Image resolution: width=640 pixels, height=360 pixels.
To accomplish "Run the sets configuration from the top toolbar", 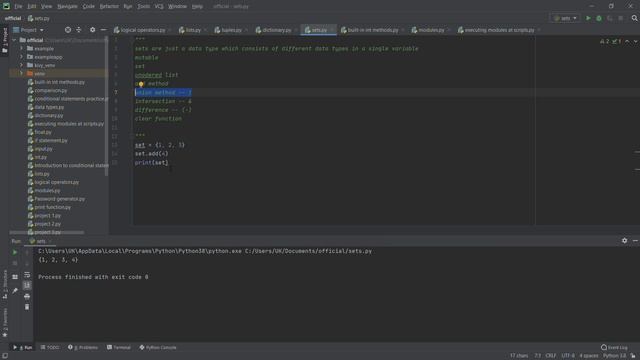I will click(x=588, y=18).
